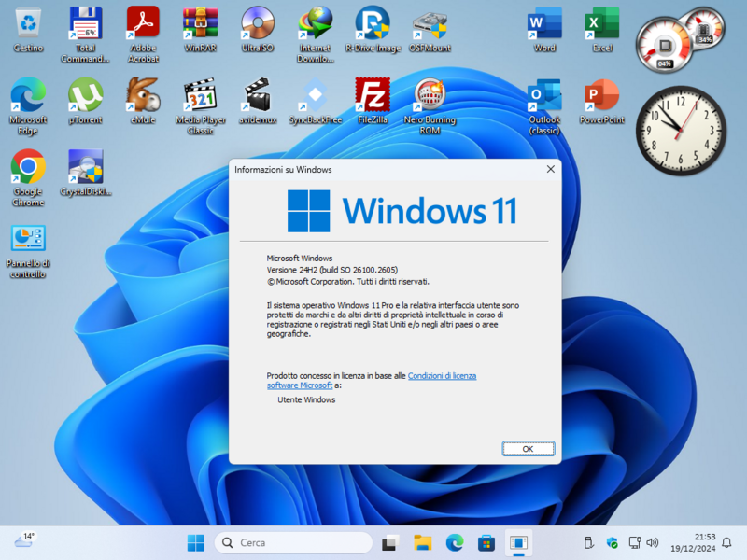Open the Windows Start button
The height and width of the screenshot is (560, 747).
point(196,542)
